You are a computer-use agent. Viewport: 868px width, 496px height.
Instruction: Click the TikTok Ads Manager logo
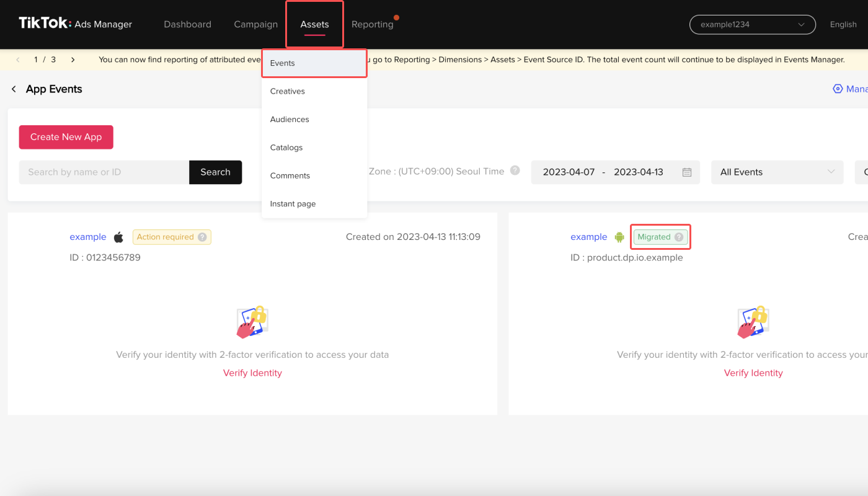coord(75,24)
